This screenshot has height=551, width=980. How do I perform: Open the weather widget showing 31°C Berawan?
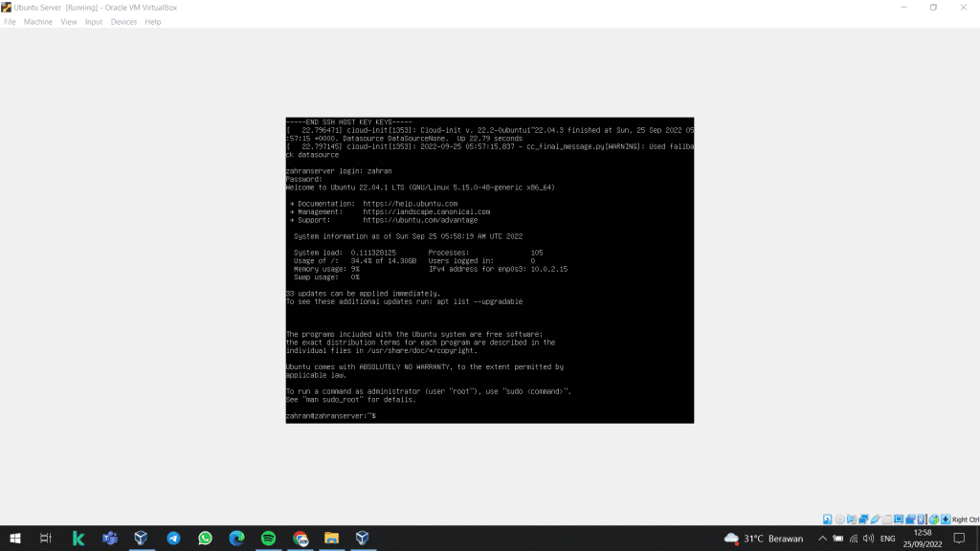pyautogui.click(x=764, y=539)
